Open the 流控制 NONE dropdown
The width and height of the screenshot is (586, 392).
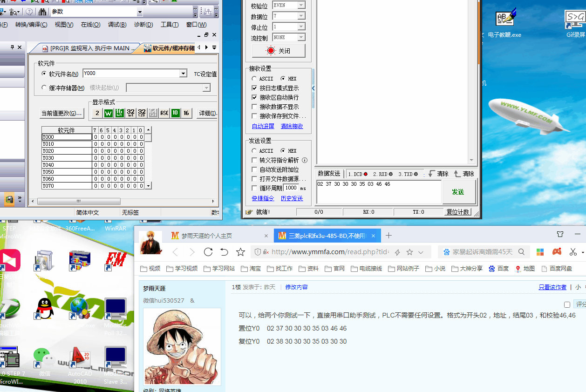[301, 37]
